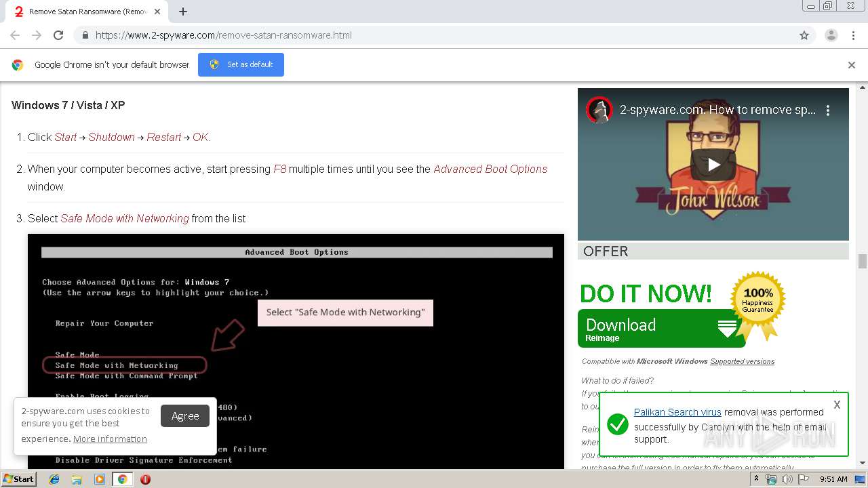Click the taskbar clock showing 9:51 AM
This screenshot has width=868, height=488.
point(833,479)
